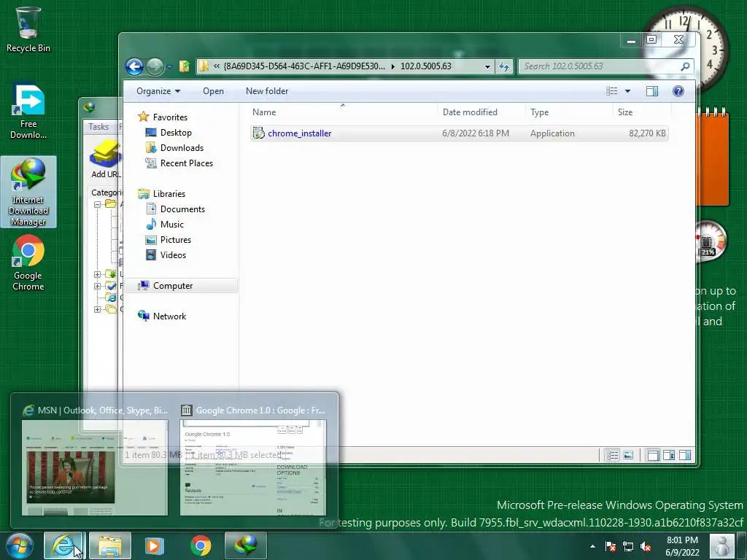Select Favorites in navigation pane
The width and height of the screenshot is (747, 560).
tap(169, 117)
